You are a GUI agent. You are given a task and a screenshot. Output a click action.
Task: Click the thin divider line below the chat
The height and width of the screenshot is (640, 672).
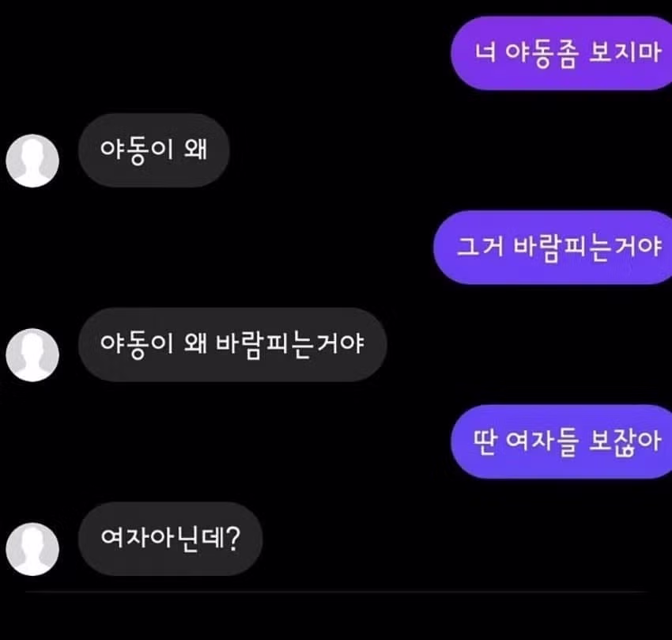[336, 592]
